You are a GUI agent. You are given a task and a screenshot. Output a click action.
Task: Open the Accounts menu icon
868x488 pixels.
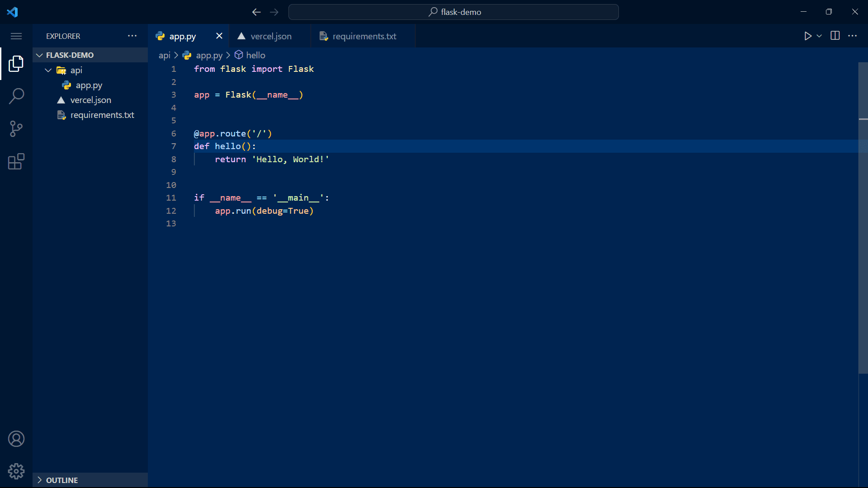(x=16, y=438)
